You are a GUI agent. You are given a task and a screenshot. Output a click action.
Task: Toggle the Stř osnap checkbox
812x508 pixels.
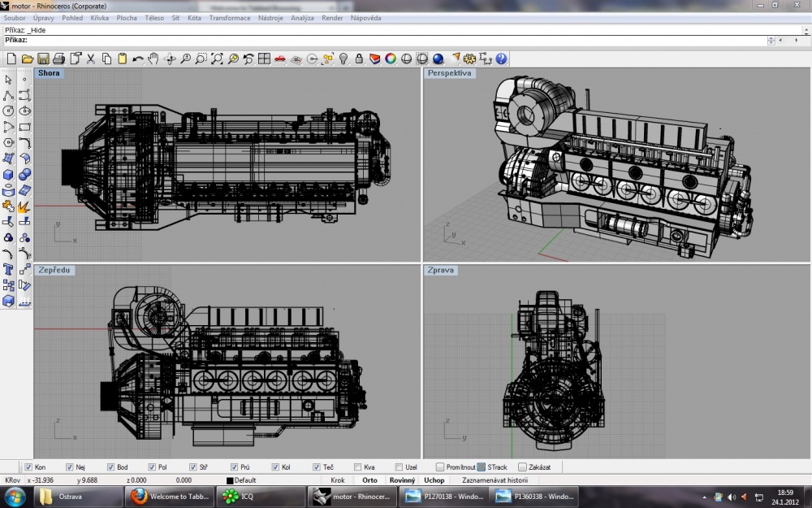pos(192,467)
